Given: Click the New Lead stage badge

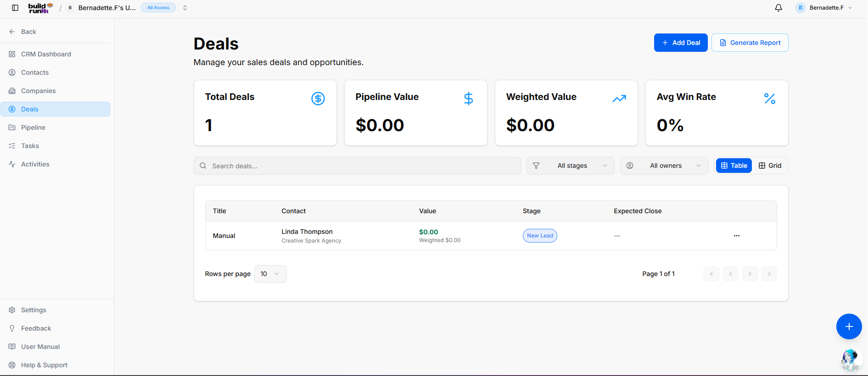Looking at the screenshot, I should click(x=540, y=236).
